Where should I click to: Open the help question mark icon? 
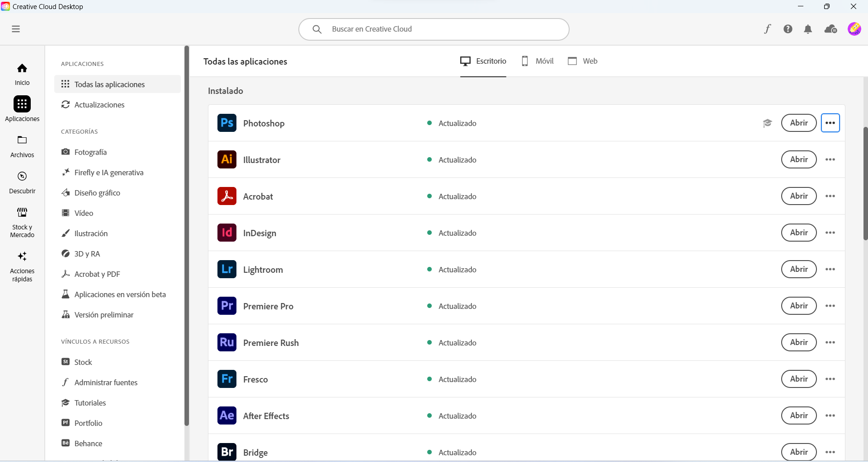coord(788,29)
